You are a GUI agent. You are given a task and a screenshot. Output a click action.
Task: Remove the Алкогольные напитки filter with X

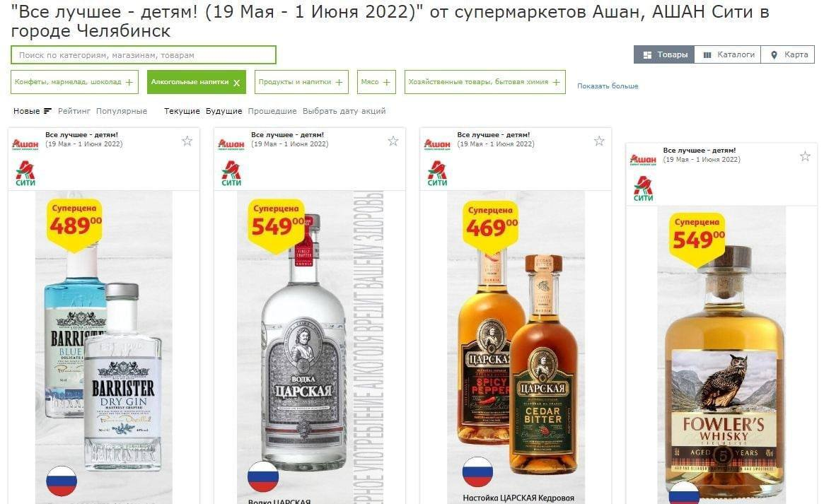[x=236, y=83]
